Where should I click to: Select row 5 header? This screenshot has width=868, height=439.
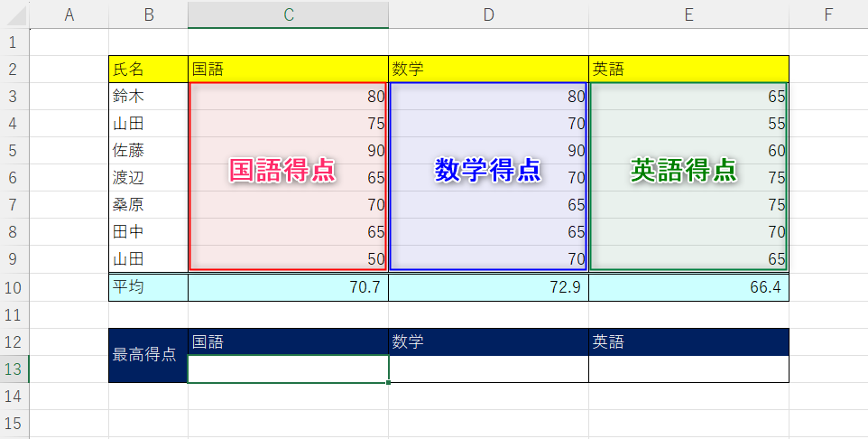coord(14,151)
